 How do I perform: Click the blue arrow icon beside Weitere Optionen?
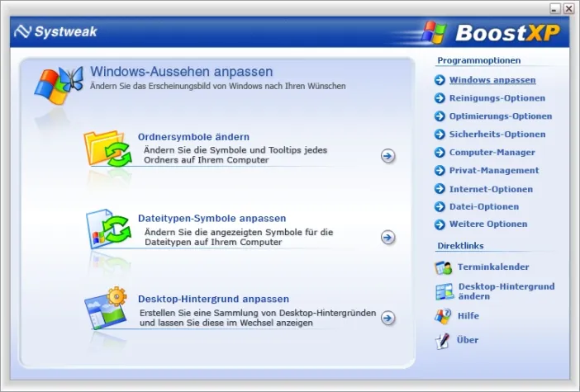click(x=440, y=224)
